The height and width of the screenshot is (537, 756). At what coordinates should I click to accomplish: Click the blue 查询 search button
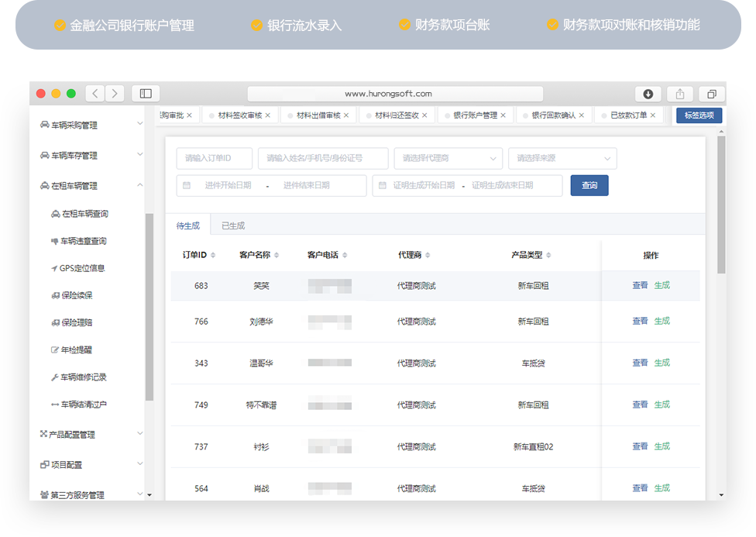[x=589, y=186]
